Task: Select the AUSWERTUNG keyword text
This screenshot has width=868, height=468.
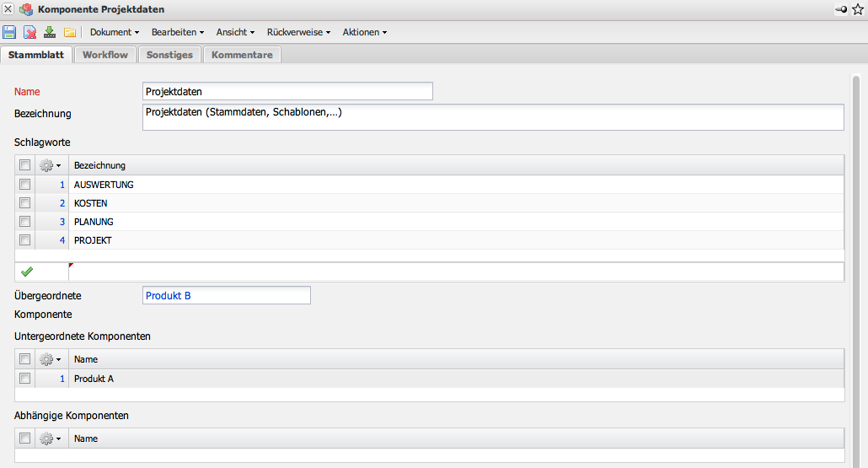Action: coord(104,185)
